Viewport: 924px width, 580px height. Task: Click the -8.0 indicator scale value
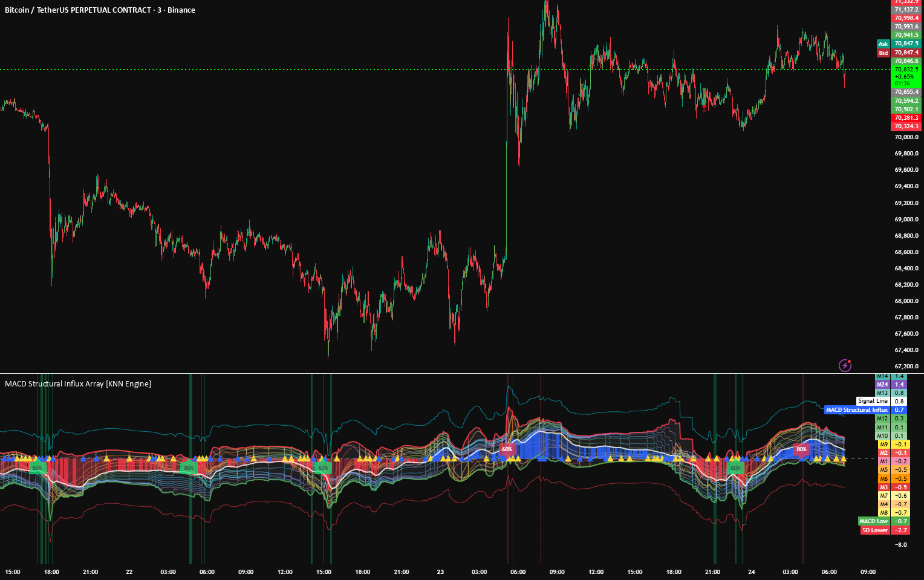[x=901, y=544]
